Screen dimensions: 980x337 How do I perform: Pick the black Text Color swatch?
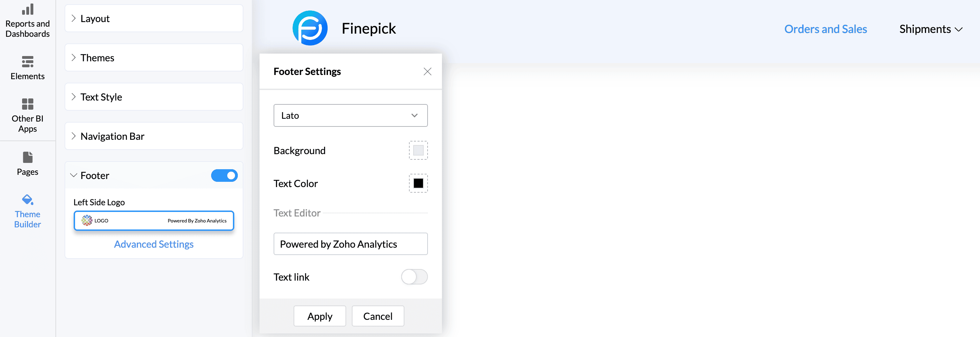point(418,184)
